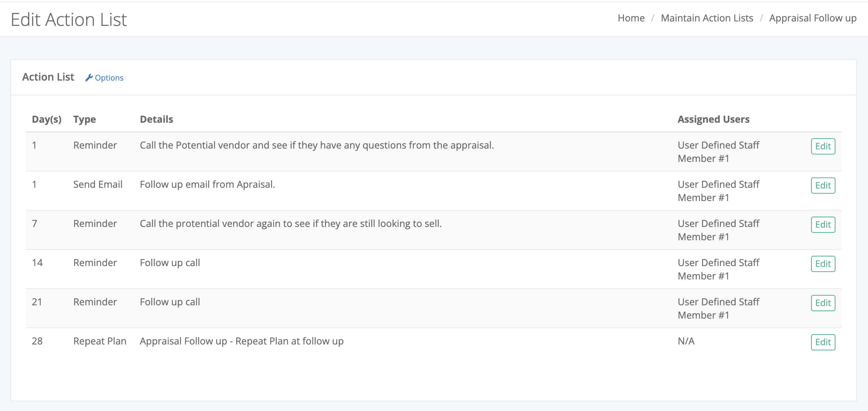
Task: Edit the Repeat Plan row
Action: pyautogui.click(x=823, y=342)
